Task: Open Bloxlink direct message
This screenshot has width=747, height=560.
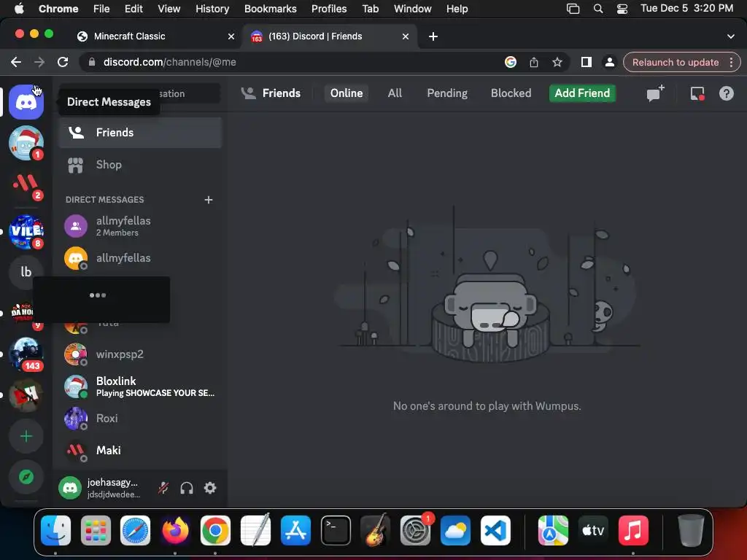Action: (140, 386)
